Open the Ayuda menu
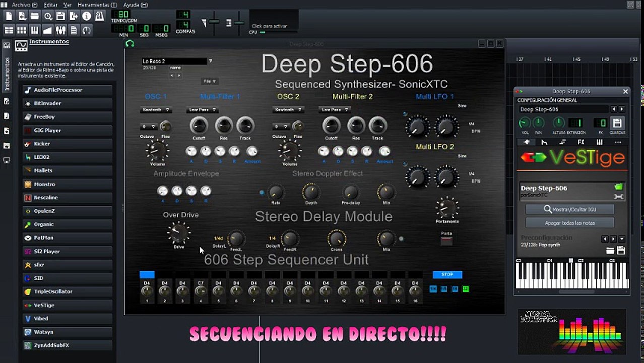Screen dimensions: 644x363 (x=136, y=5)
